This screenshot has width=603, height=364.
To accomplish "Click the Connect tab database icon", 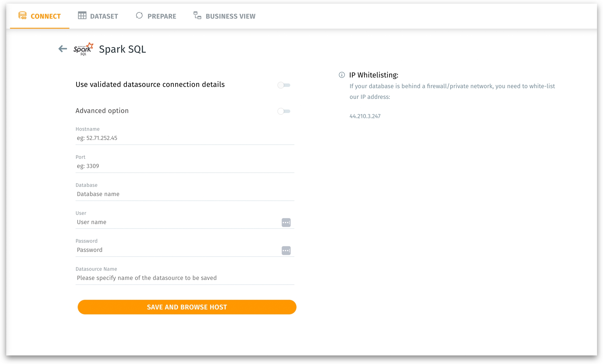I will pyautogui.click(x=23, y=16).
